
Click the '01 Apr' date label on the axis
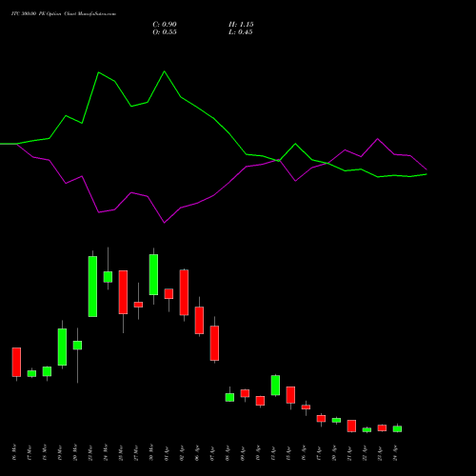(167, 453)
